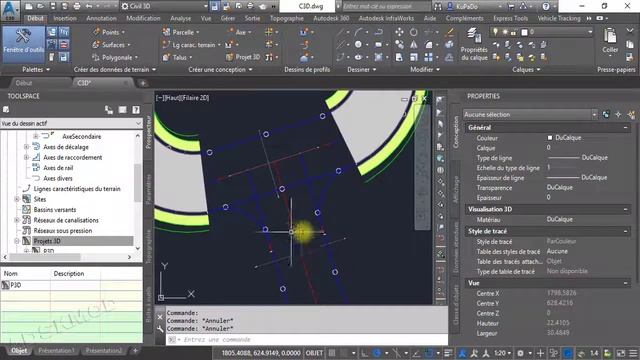Click the binoculars search icon in title bar
Screen dimensions: 640x360
438,6
